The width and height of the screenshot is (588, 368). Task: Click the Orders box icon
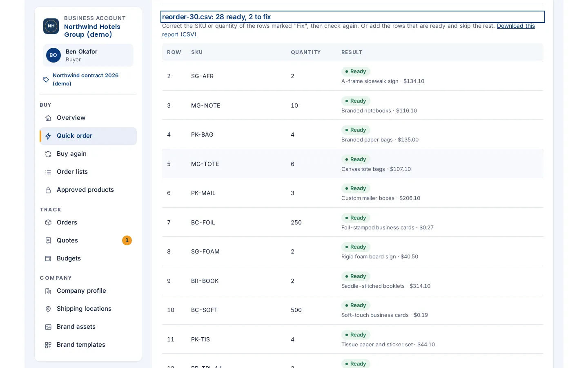coord(48,223)
